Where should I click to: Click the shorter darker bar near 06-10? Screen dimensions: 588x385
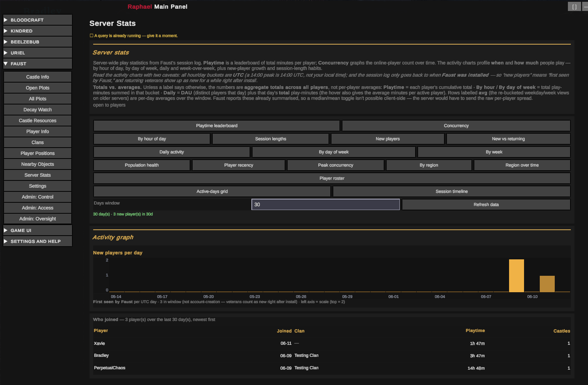pos(547,284)
